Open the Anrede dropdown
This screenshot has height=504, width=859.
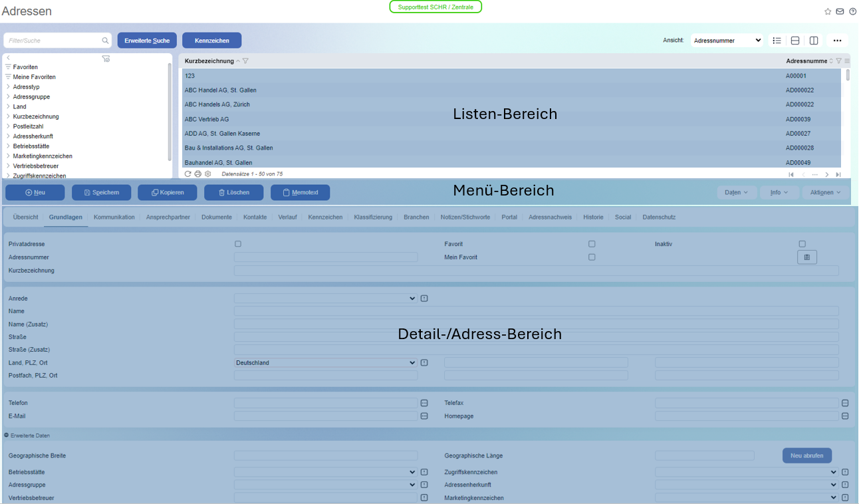325,299
